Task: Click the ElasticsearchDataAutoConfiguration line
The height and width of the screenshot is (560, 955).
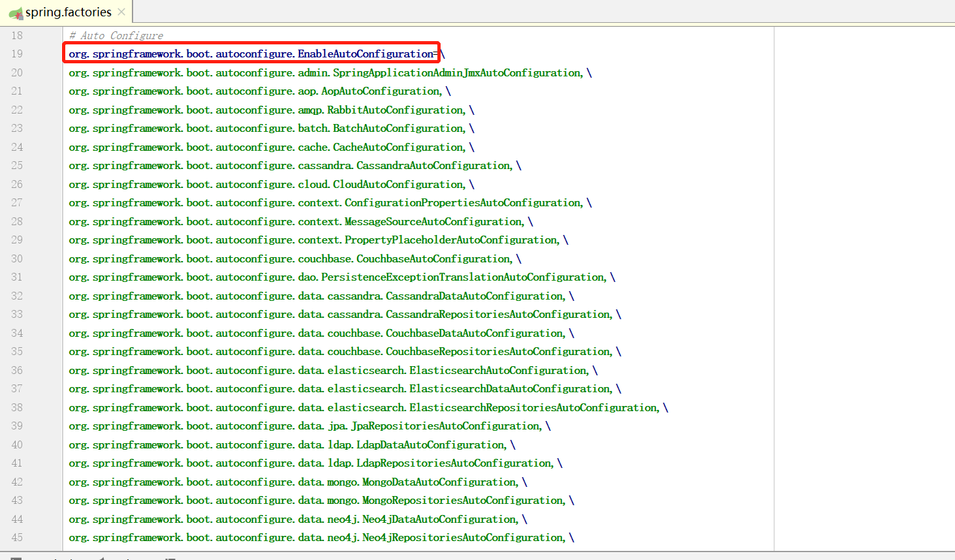Action: coord(345,388)
